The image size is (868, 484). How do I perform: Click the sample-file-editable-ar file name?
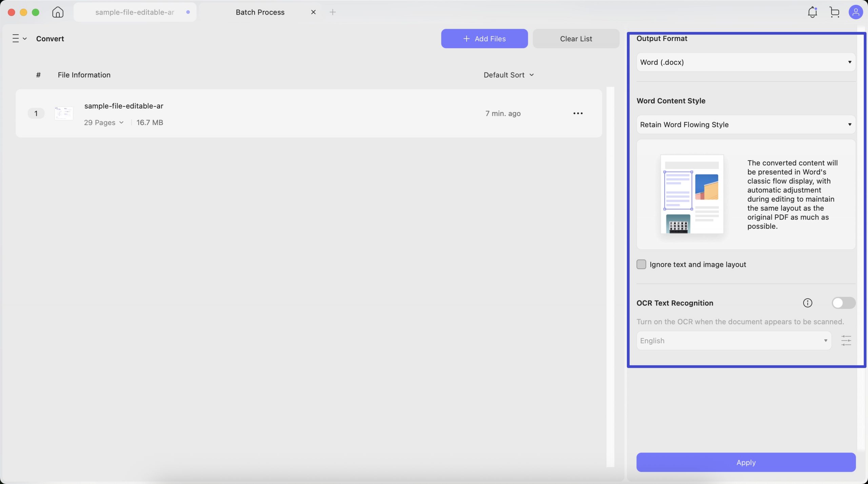pyautogui.click(x=124, y=106)
